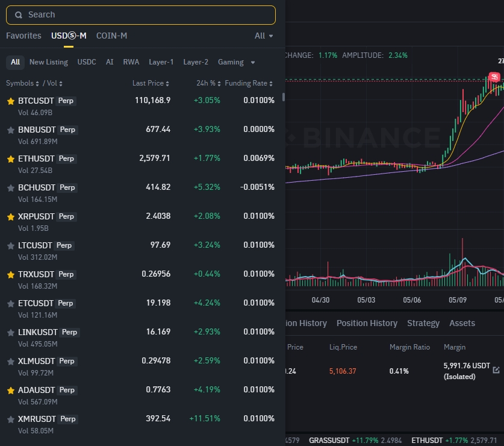504x446 pixels.
Task: Open the BTCUSDT Perp contract row
Action: pyautogui.click(x=141, y=106)
